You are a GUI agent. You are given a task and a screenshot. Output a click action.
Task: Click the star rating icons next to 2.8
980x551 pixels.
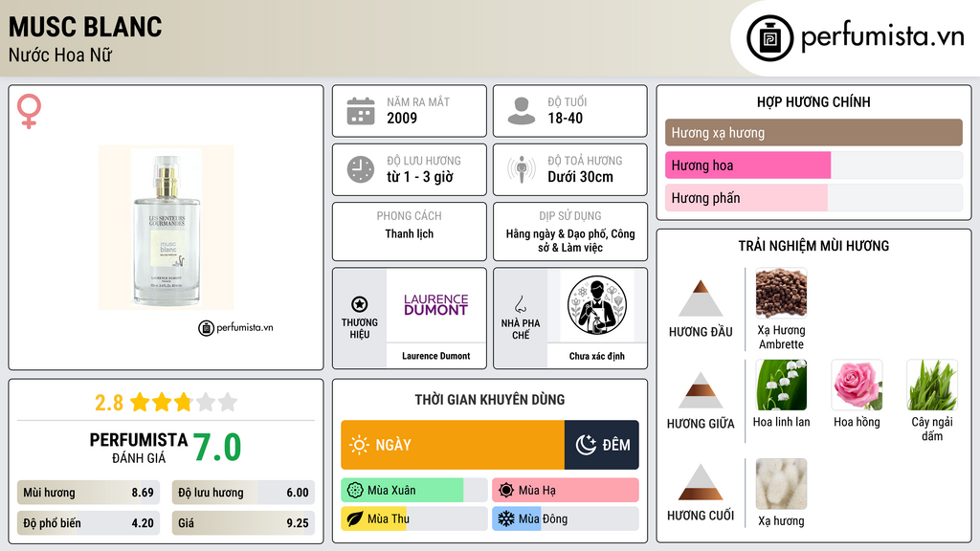click(x=184, y=402)
